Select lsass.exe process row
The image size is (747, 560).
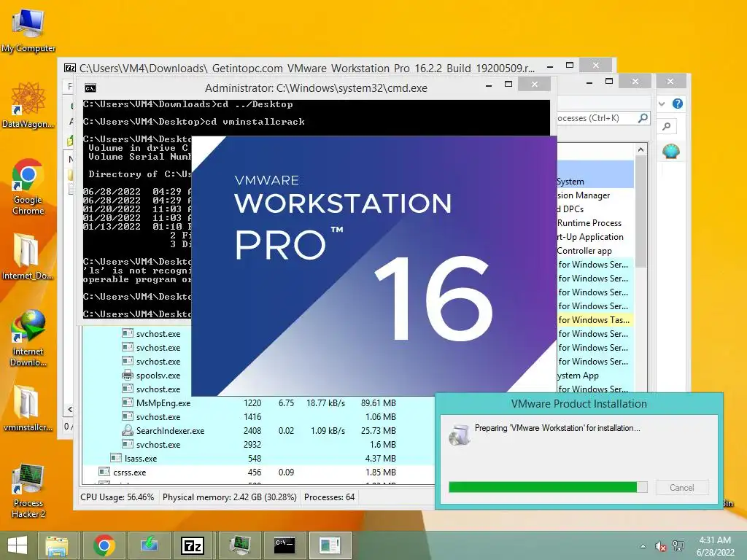click(x=259, y=458)
